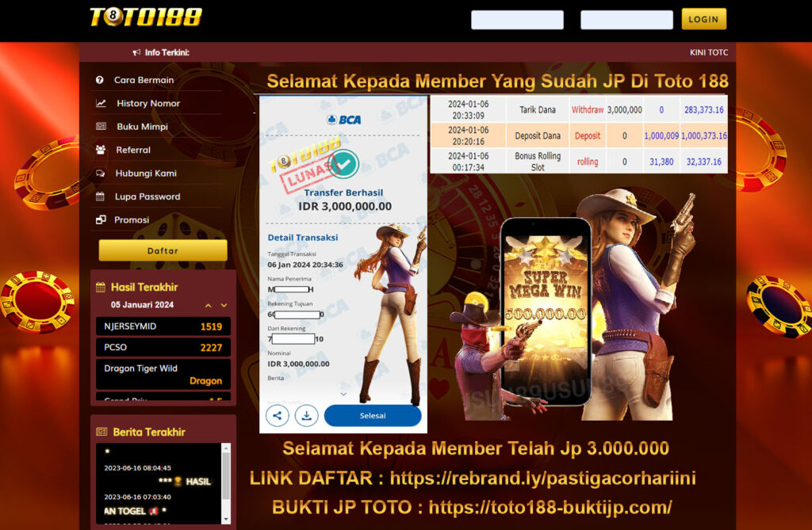Open History Nomor page
The image size is (812, 530).
click(x=148, y=103)
